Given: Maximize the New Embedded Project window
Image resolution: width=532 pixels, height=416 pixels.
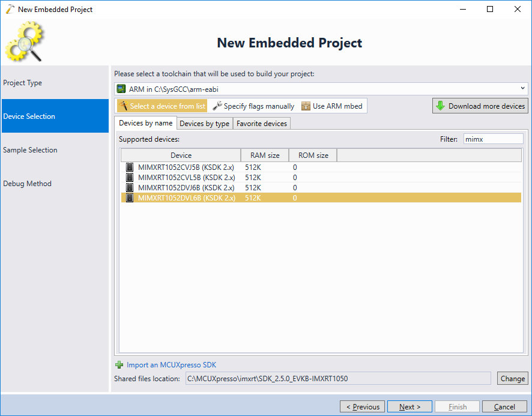Looking at the screenshot, I should (490, 9).
